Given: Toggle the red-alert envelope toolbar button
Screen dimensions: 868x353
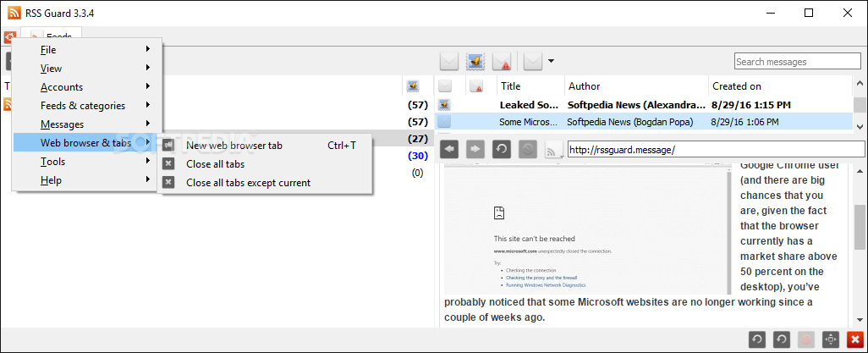Looking at the screenshot, I should click(502, 62).
